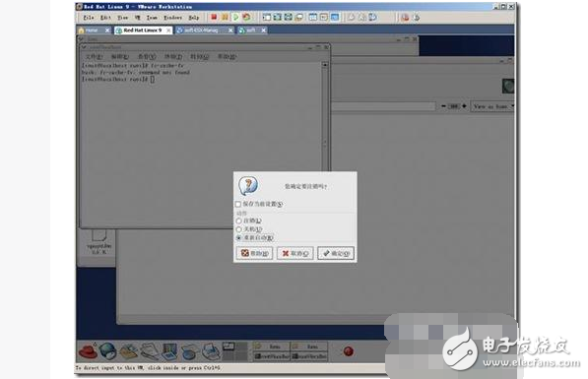The image size is (588, 379).
Task: Open the presentation app icon in panel
Action: pyautogui.click(x=169, y=351)
